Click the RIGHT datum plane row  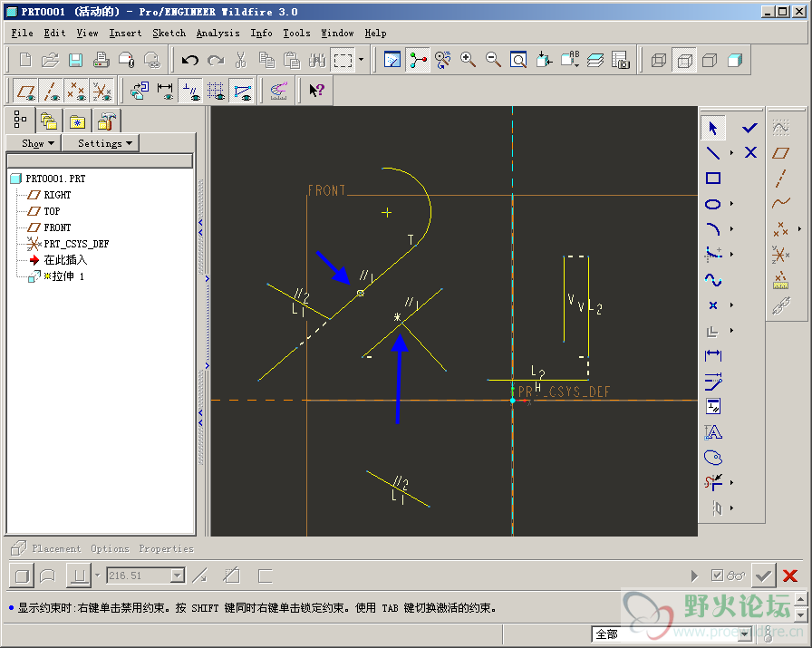[57, 195]
